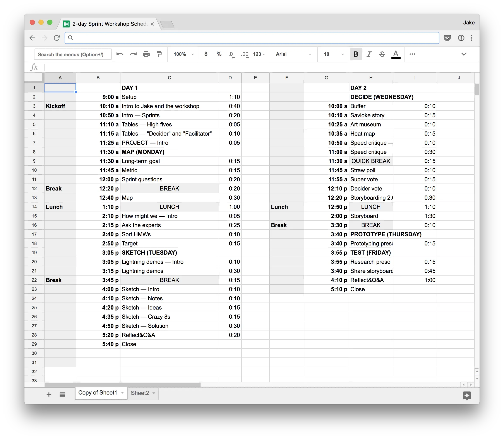
Task: Click the vertical scrollbar thumb
Action: pyautogui.click(x=477, y=89)
